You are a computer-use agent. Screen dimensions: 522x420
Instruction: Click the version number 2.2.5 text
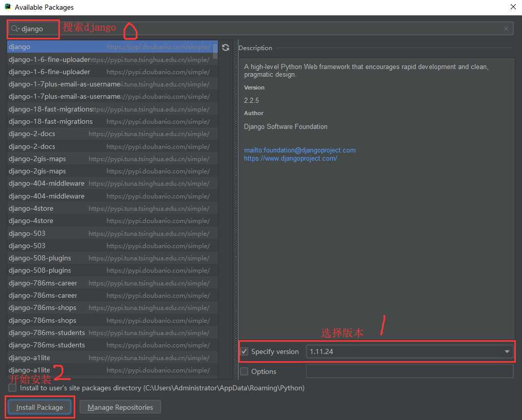coord(251,100)
